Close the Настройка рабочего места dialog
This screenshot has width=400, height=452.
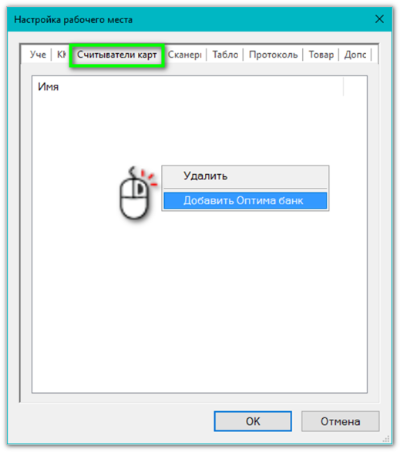pyautogui.click(x=379, y=19)
